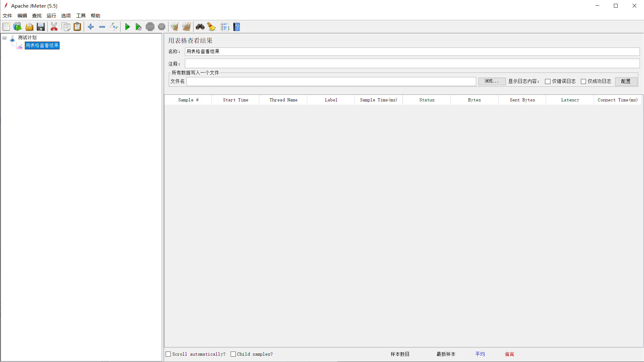Open the Templates icon in toolbar
Viewport: 644px width, 362px height.
click(17, 27)
